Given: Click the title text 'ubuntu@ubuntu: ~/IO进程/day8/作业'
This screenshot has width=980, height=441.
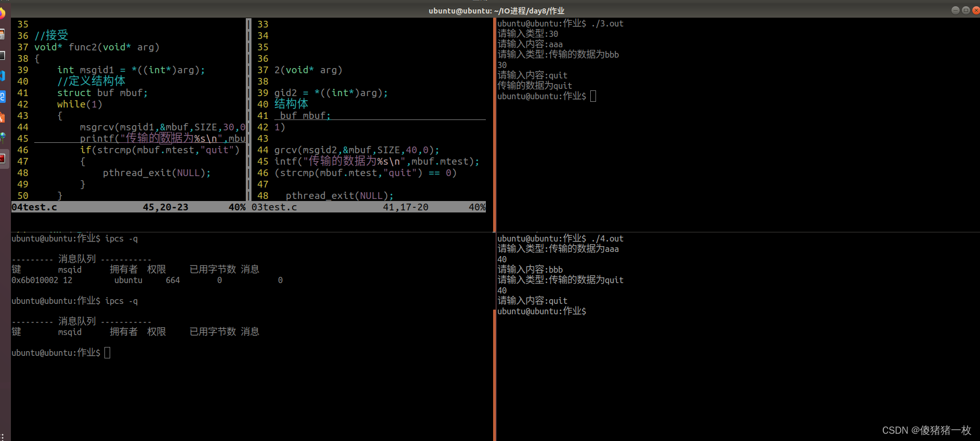Looking at the screenshot, I should [496, 11].
